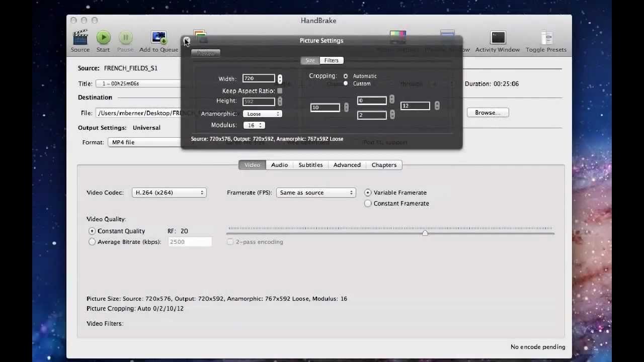Click the stepper beside top crop value 0
The width and height of the screenshot is (644, 362).
[x=392, y=100]
